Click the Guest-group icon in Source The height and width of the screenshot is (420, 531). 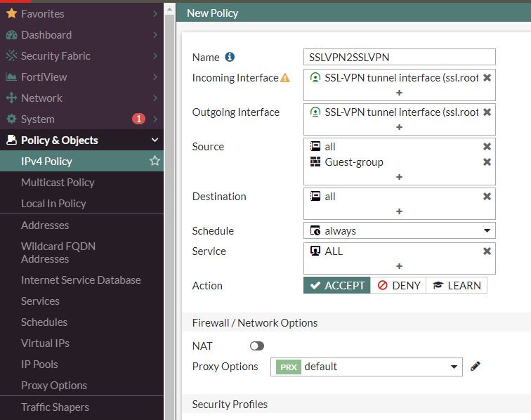coord(315,162)
